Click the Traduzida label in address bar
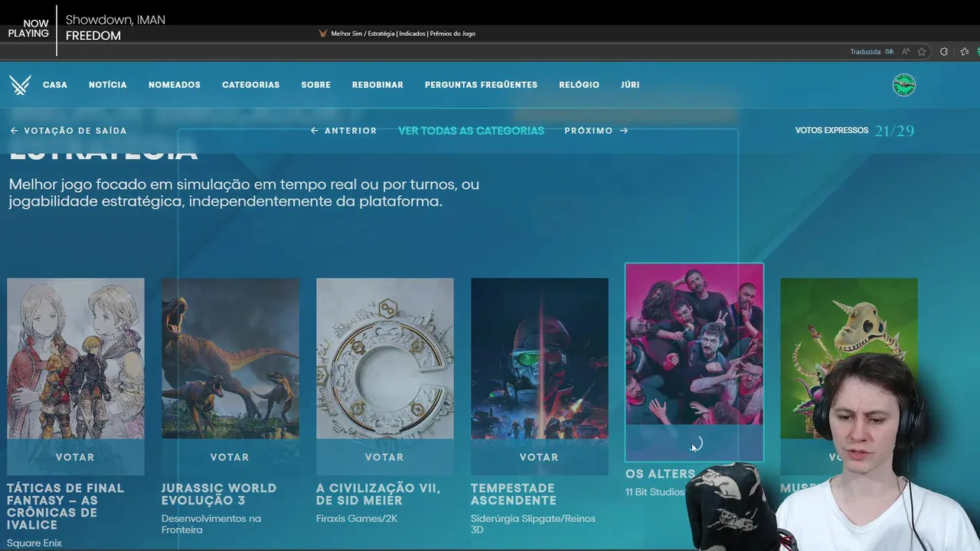980x551 pixels. point(865,51)
